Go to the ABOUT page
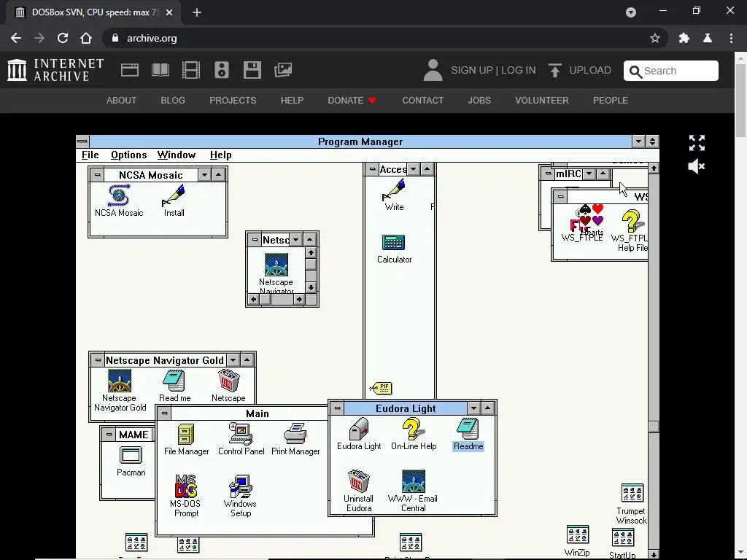 [122, 101]
